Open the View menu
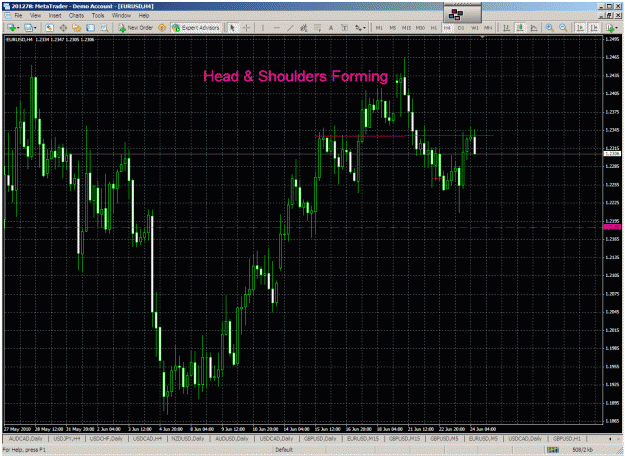This screenshot has width=625, height=456. click(x=35, y=16)
